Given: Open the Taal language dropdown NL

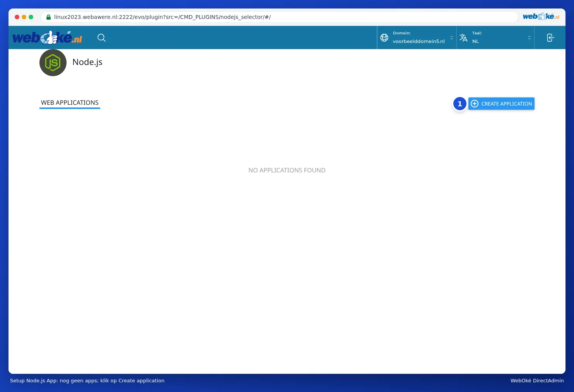Looking at the screenshot, I should 495,37.
